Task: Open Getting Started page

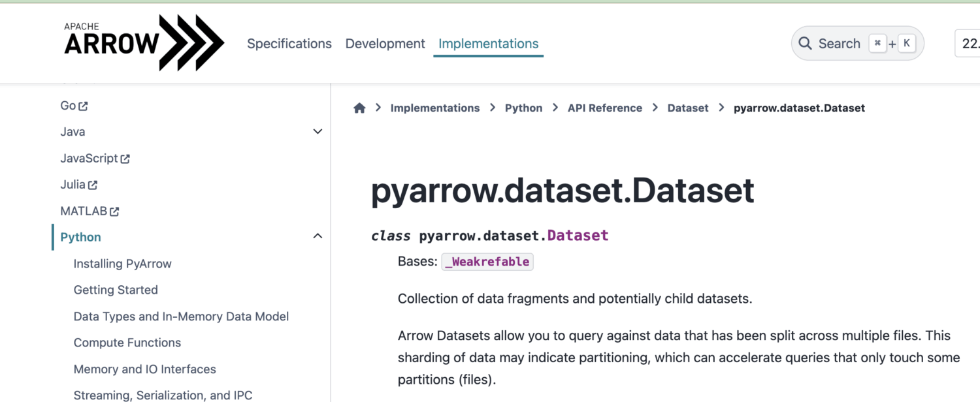Action: 116,290
